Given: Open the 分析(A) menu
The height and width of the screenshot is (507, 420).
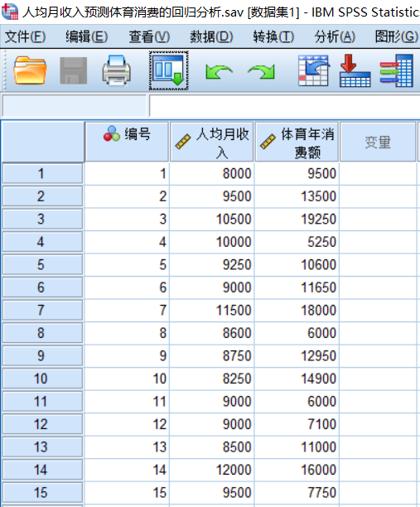Looking at the screenshot, I should [x=335, y=36].
